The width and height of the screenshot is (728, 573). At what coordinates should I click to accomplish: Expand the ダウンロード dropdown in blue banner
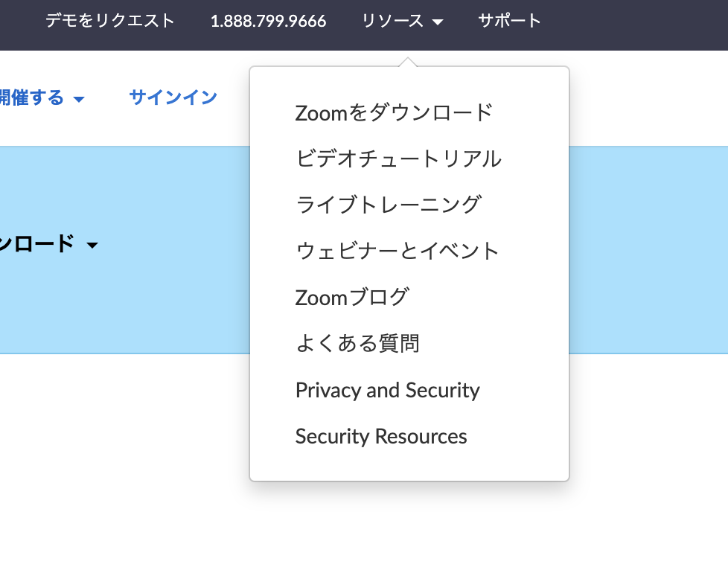pos(49,244)
